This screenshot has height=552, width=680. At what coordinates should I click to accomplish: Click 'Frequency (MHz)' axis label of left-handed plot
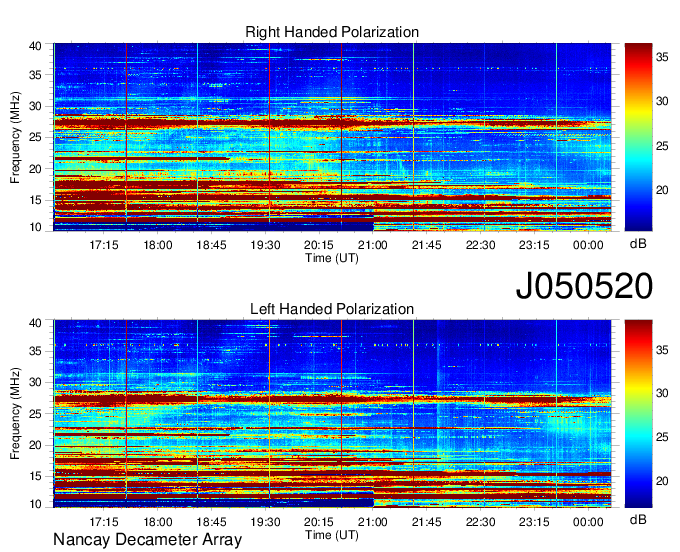pyautogui.click(x=15, y=414)
